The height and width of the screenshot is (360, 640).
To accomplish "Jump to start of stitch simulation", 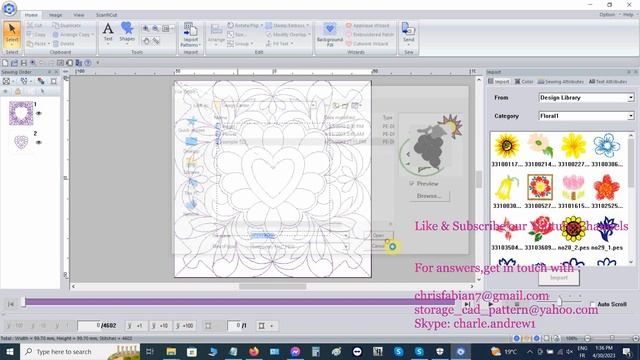I will click(11, 304).
